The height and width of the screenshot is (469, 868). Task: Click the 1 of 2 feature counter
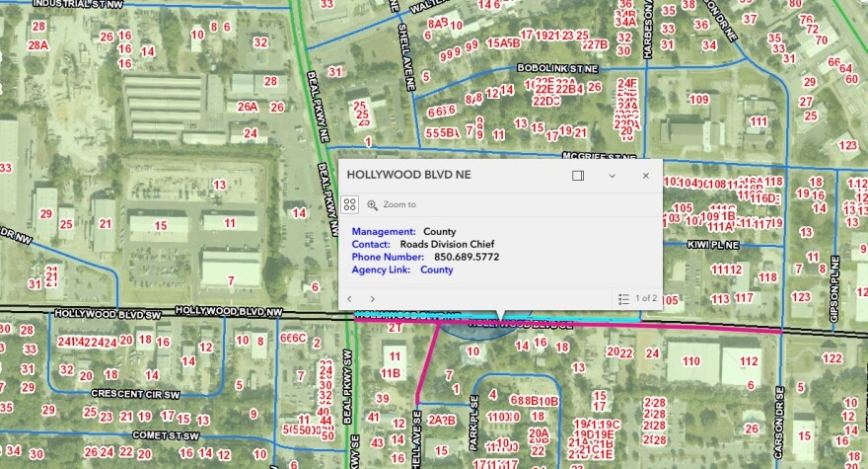click(646, 298)
